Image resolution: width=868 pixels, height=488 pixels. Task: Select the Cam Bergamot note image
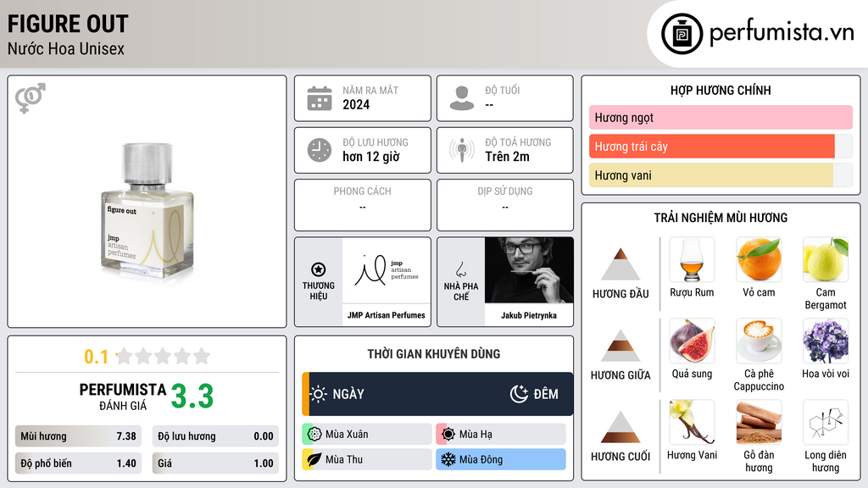[826, 260]
